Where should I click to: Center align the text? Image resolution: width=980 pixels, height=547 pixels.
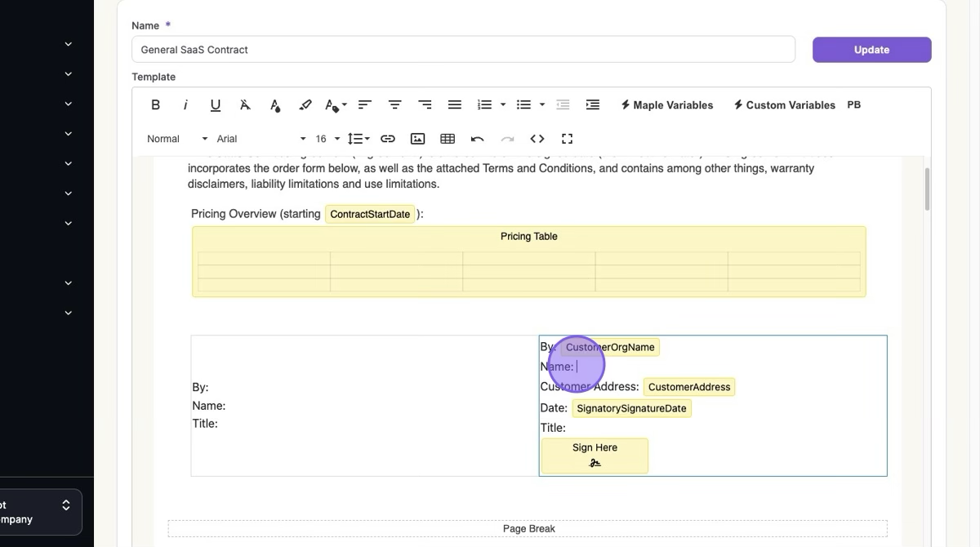pyautogui.click(x=394, y=105)
